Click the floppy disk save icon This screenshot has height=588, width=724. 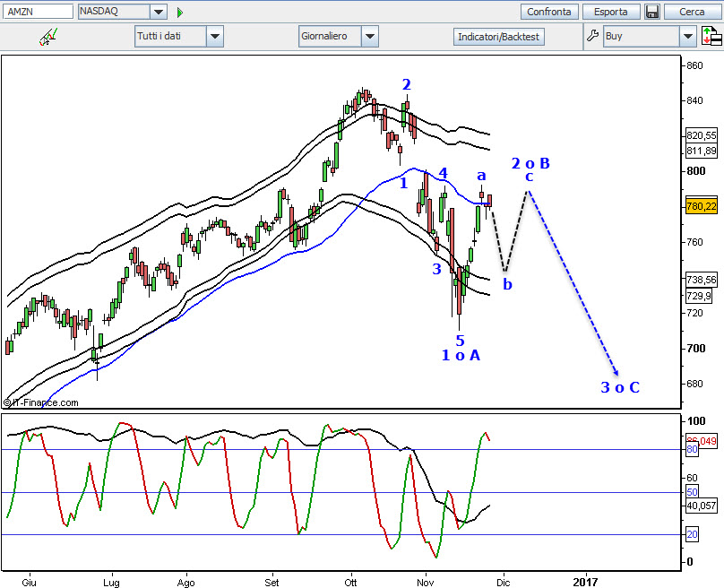point(652,12)
